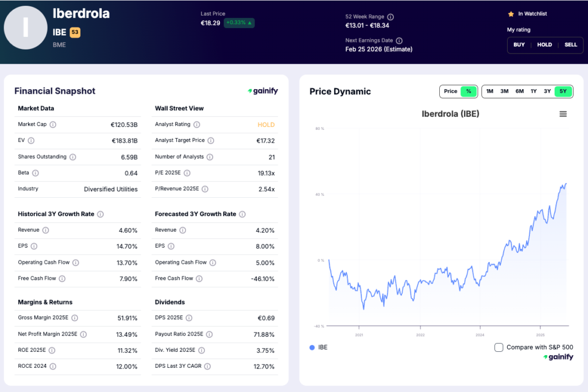588x392 pixels.
Task: Select the 3M time range tab
Action: point(504,91)
